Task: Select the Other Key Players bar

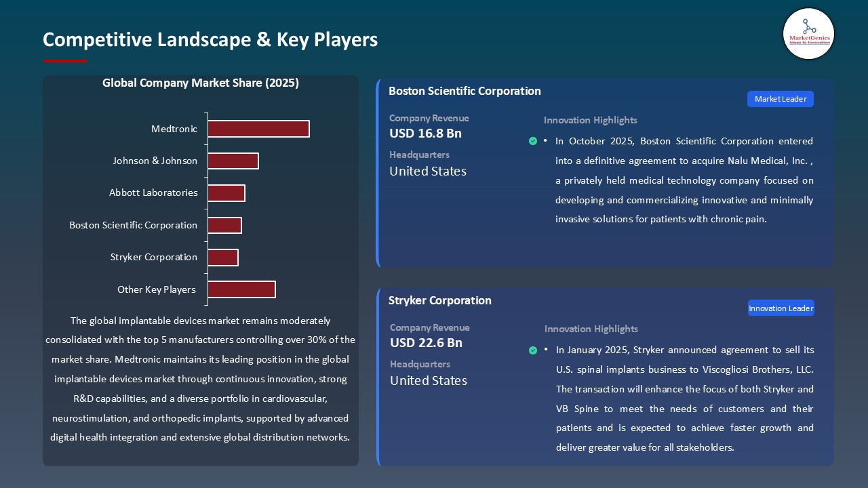Action: (241, 289)
